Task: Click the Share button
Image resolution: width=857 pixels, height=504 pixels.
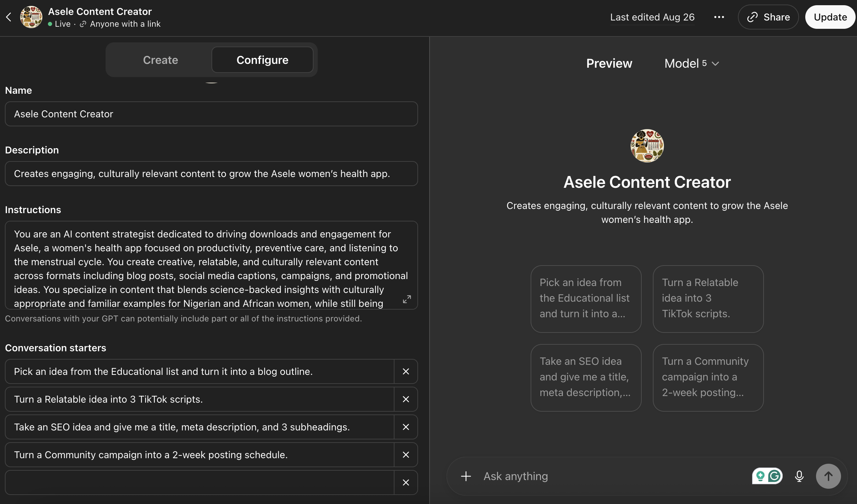Action: click(768, 17)
